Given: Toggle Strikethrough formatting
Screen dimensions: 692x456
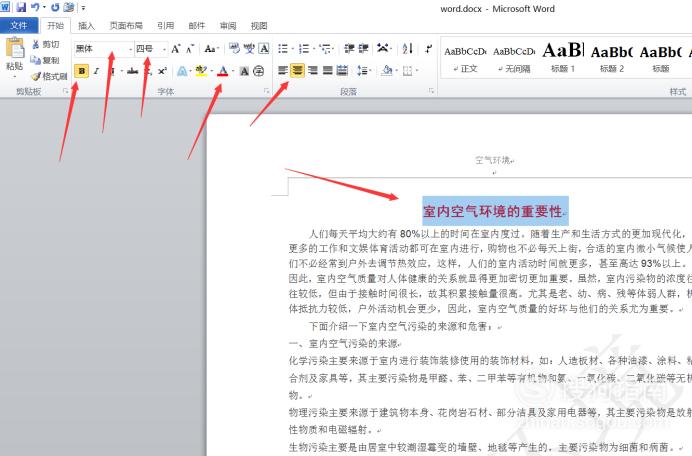Looking at the screenshot, I should pyautogui.click(x=132, y=71).
